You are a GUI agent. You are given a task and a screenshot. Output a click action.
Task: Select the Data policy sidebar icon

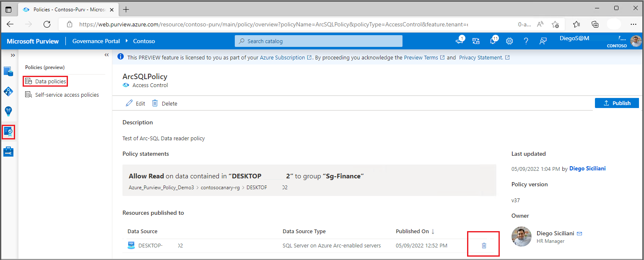[8, 132]
